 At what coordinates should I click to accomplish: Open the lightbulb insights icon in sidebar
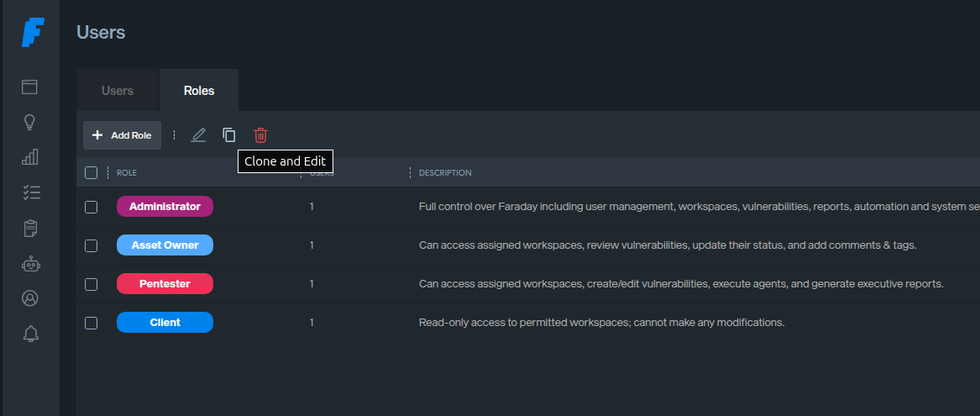pos(30,122)
